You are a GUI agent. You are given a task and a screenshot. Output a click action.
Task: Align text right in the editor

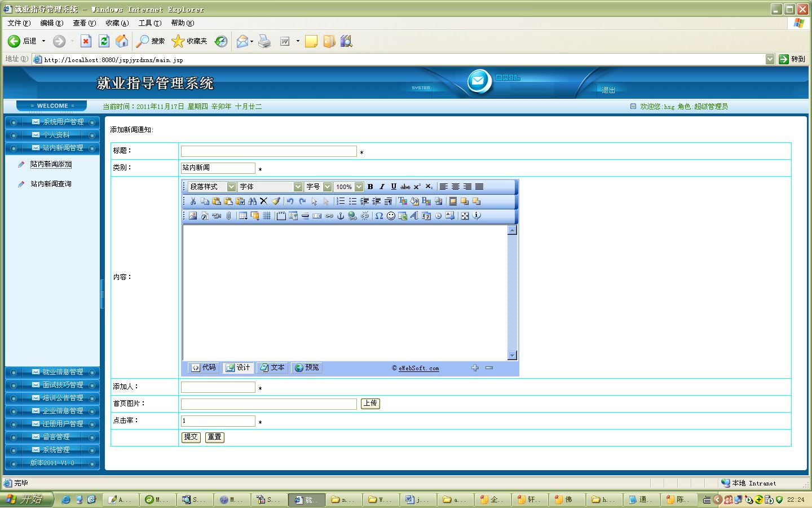pyautogui.click(x=467, y=187)
